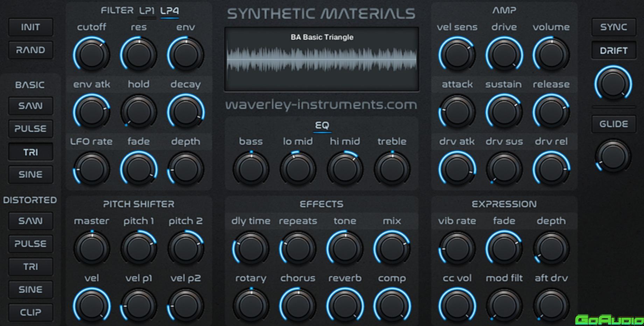Pick the Distorted TRI waveform

tap(30, 267)
